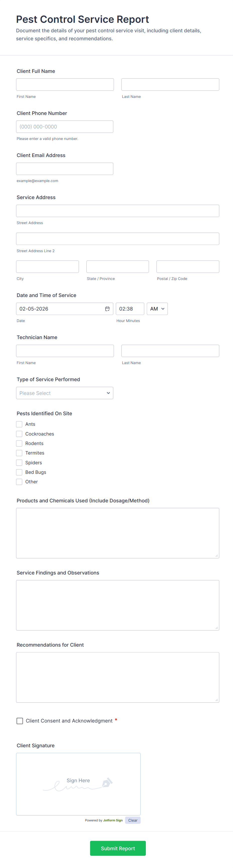Viewport: 233px width, 868px height.
Task: Click the Client Email Address field
Action: (64, 169)
